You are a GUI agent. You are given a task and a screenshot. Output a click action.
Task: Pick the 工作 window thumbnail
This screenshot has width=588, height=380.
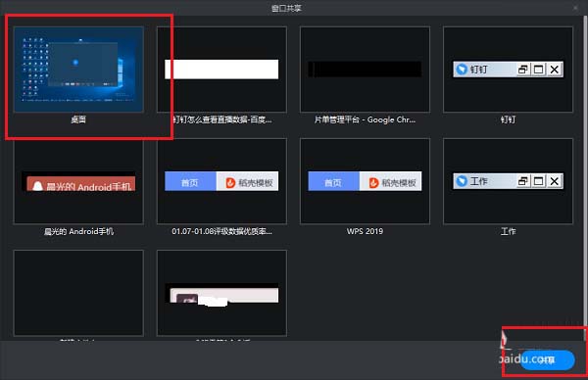point(508,181)
